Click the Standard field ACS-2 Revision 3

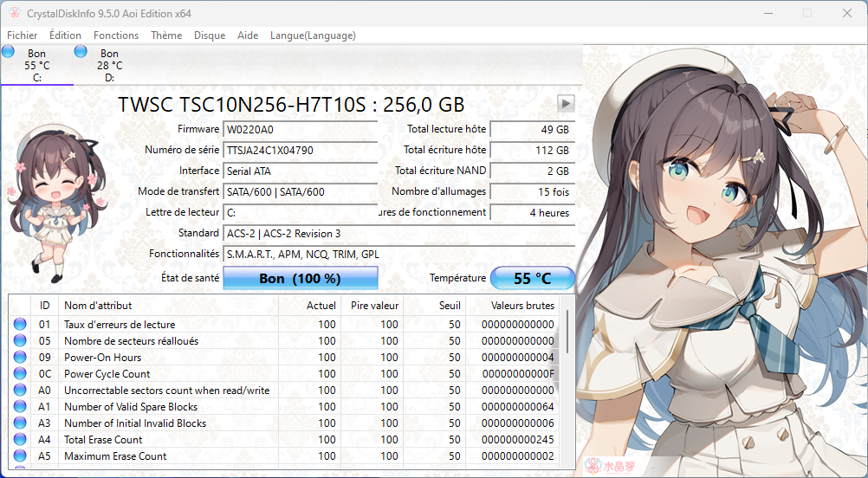[399, 234]
